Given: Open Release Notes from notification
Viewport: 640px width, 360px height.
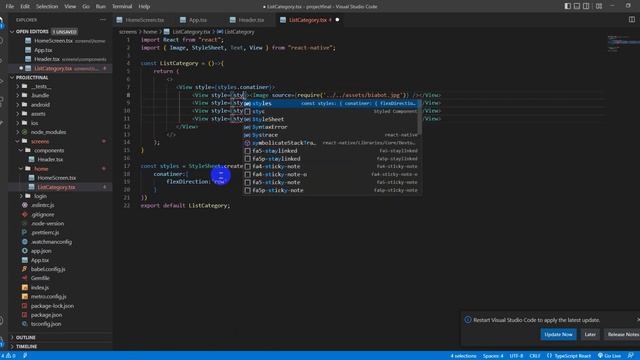Looking at the screenshot, I should pyautogui.click(x=623, y=334).
